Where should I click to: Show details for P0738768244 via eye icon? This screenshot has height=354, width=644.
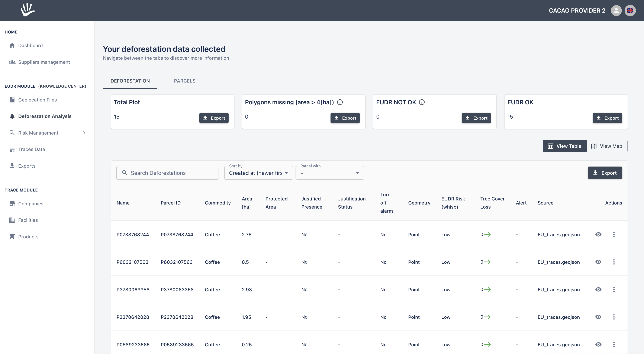599,235
